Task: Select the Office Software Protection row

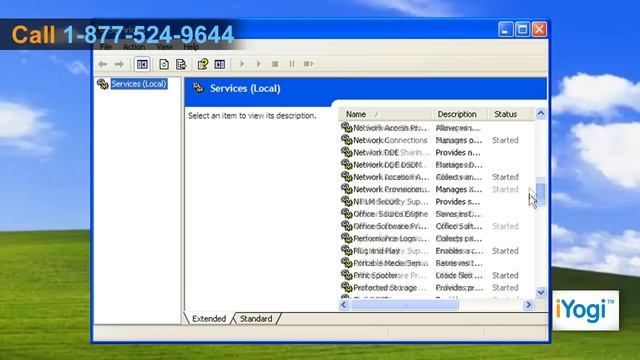Action: click(437, 226)
